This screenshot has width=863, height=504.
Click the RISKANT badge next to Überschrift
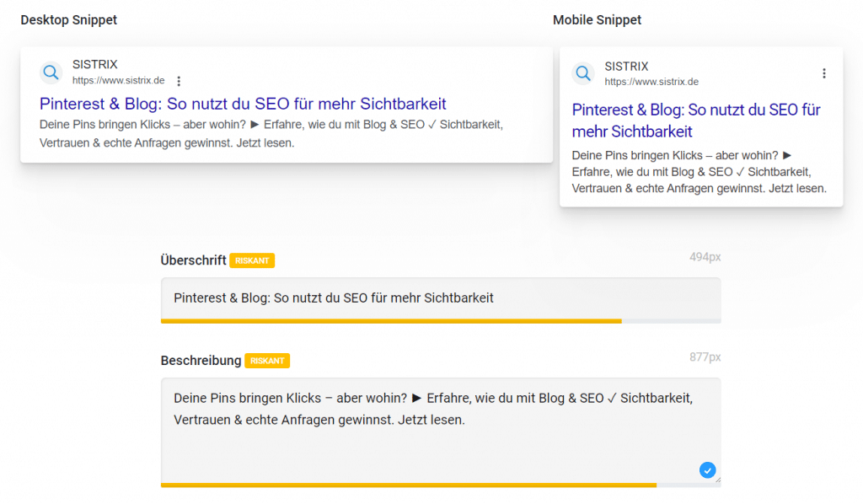(x=252, y=261)
